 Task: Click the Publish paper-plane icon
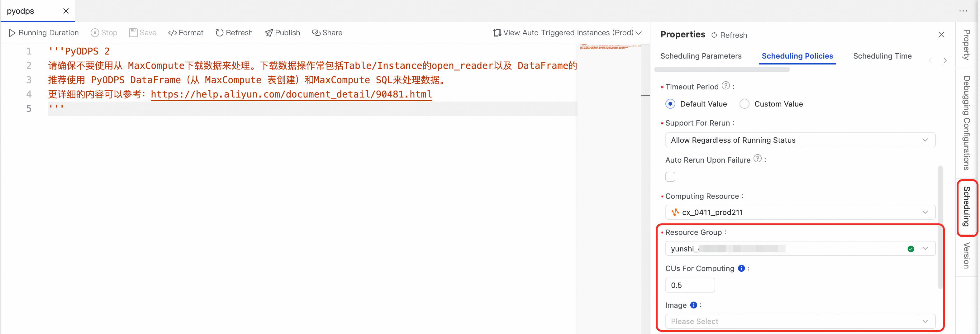(269, 33)
